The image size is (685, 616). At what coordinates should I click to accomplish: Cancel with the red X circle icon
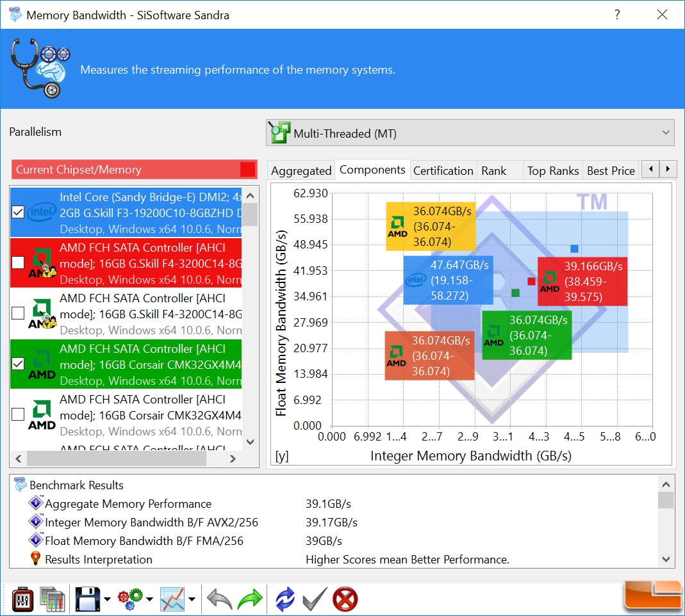pos(345,599)
